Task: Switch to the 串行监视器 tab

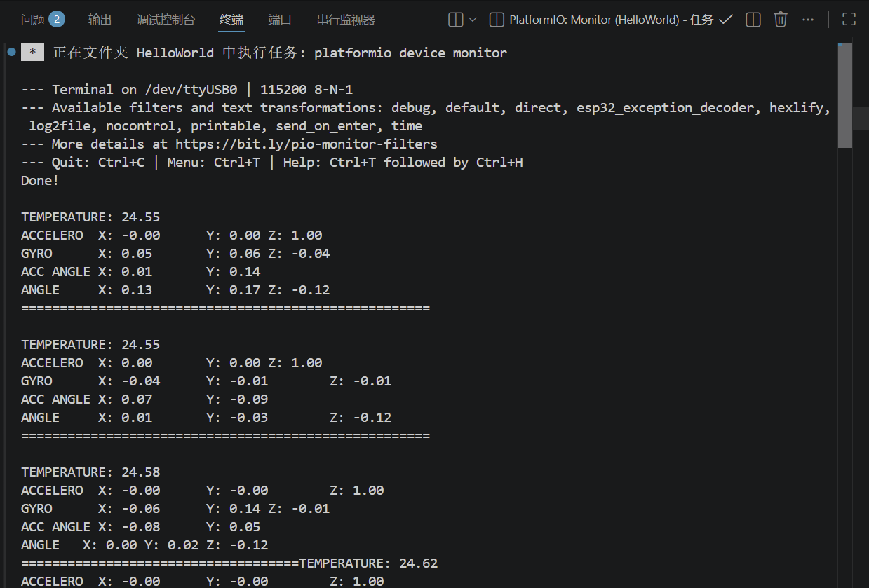Action: tap(346, 20)
